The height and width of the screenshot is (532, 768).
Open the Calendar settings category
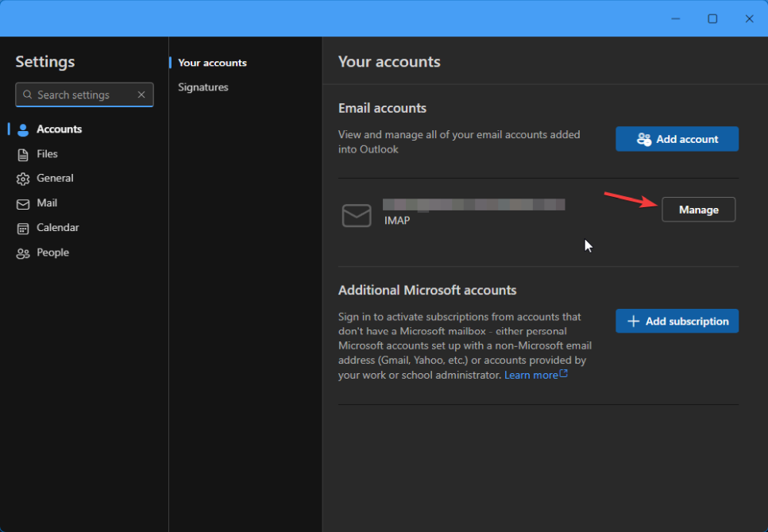(57, 228)
